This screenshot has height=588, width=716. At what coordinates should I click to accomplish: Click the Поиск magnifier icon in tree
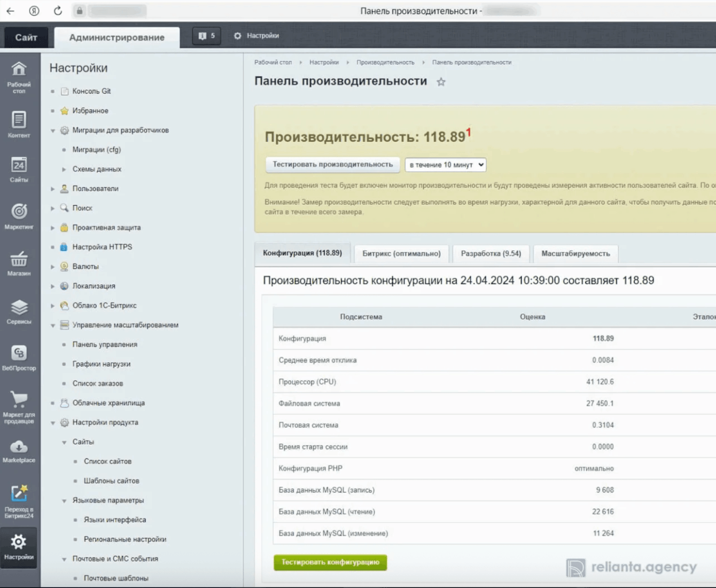[64, 208]
